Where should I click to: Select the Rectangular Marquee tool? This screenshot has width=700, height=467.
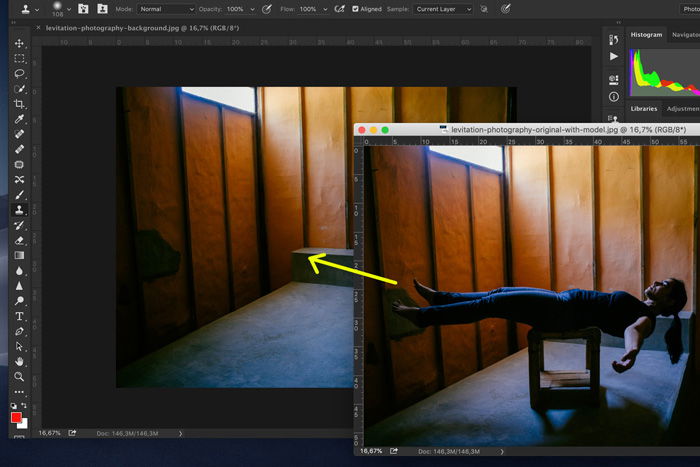coord(19,59)
